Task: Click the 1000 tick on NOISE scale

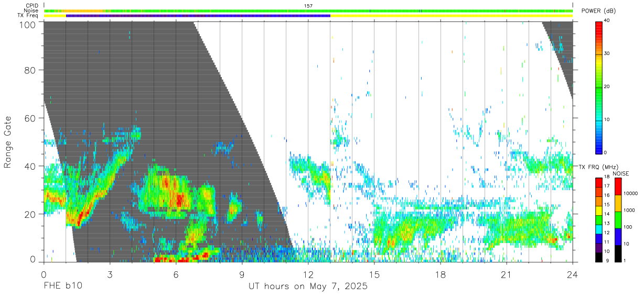Action: point(630,211)
